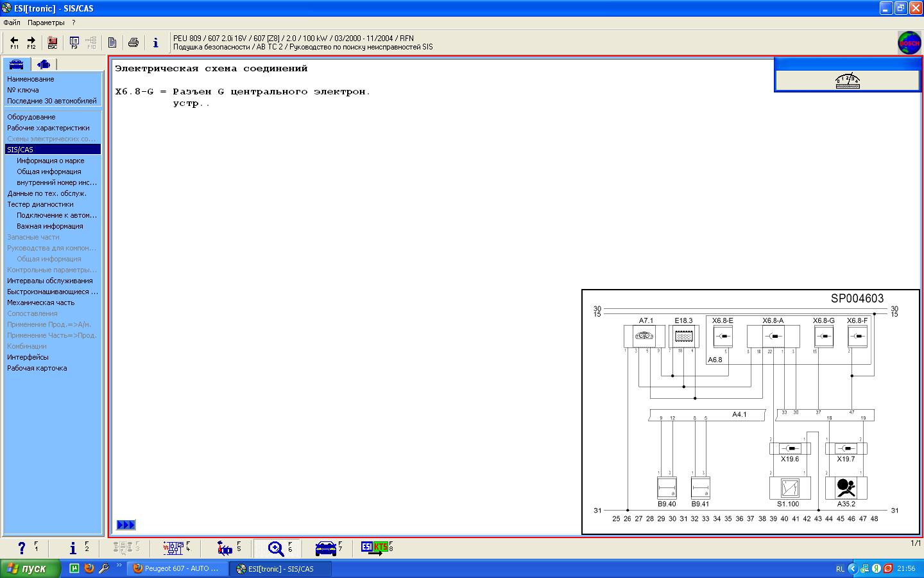Screen dimensions: 924x578
Task: Click the wrench quick launch icon
Action: (x=103, y=568)
